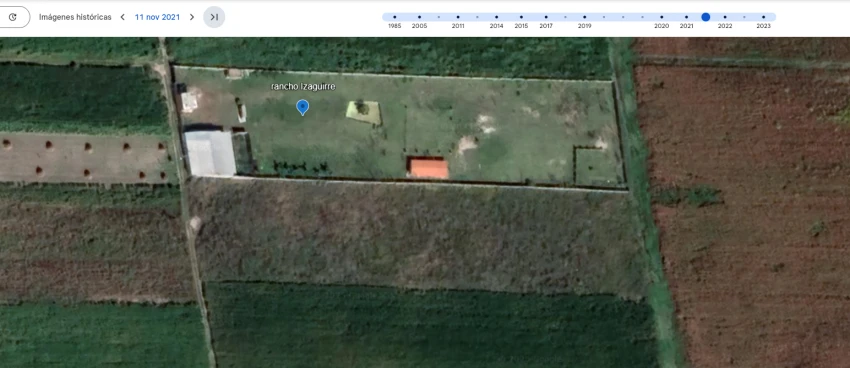Jump to the 2023 timeline dot
This screenshot has height=368, width=850.
click(763, 17)
